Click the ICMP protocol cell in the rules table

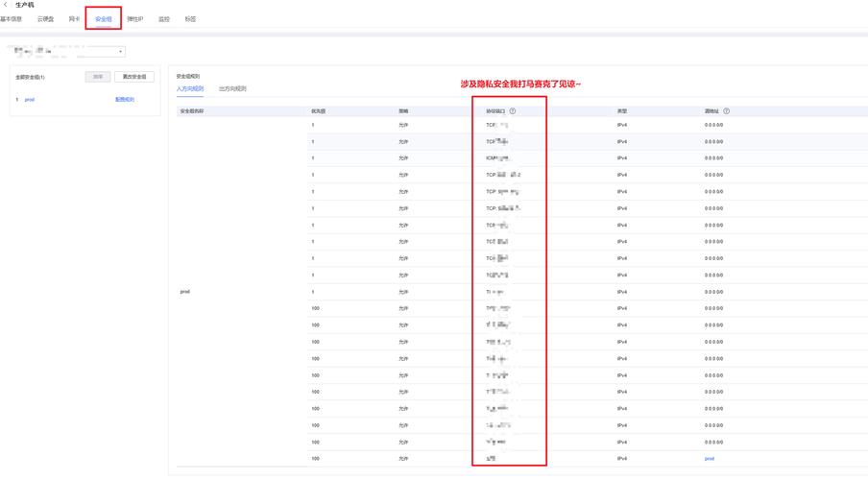[497, 158]
